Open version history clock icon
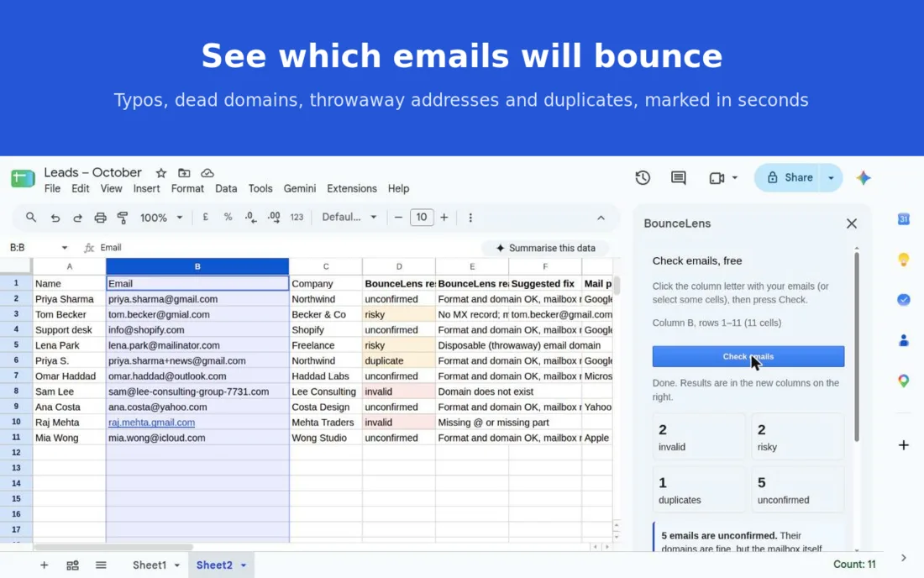The image size is (924, 578). pyautogui.click(x=643, y=177)
